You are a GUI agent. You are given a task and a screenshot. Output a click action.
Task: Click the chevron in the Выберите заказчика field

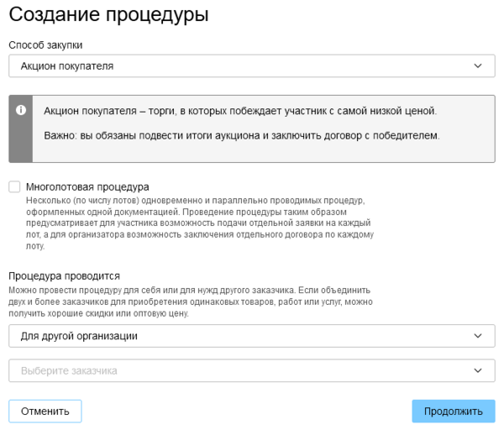(478, 370)
